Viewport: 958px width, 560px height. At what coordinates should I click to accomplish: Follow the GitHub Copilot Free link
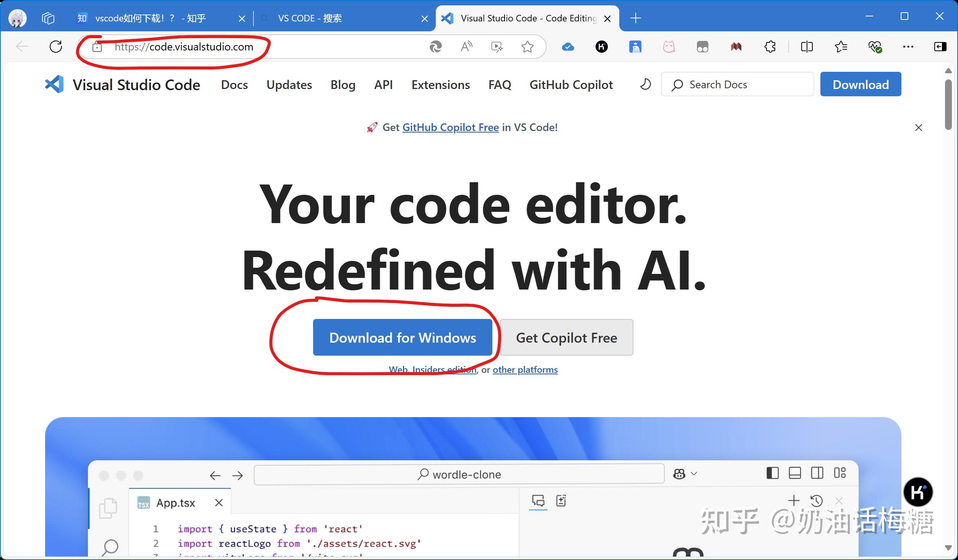[x=451, y=127]
